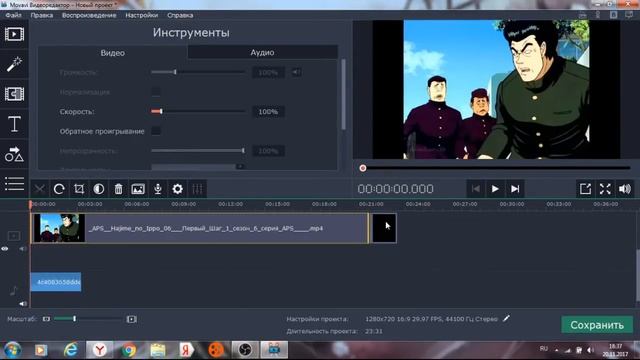This screenshot has width=640, height=360.
Task: Open the color adjustment icon
Action: coord(99,189)
